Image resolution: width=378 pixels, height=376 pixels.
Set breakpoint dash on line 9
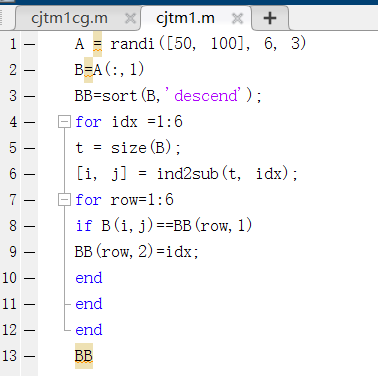point(30,252)
